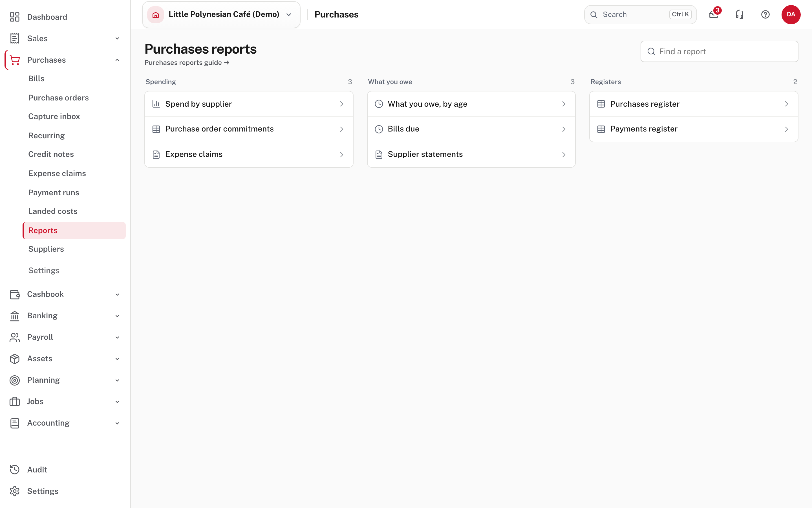Open the Purchases reports guide link
812x508 pixels.
[187, 62]
